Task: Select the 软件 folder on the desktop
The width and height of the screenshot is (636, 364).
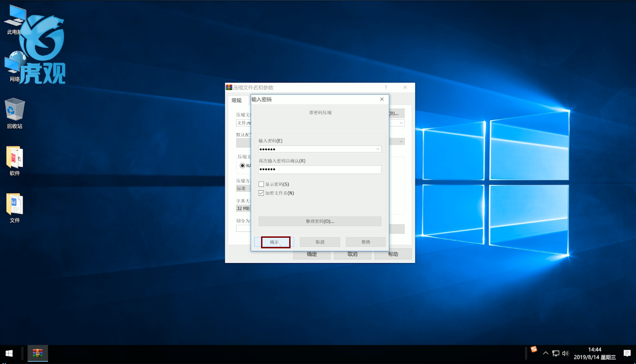Action: (15, 161)
